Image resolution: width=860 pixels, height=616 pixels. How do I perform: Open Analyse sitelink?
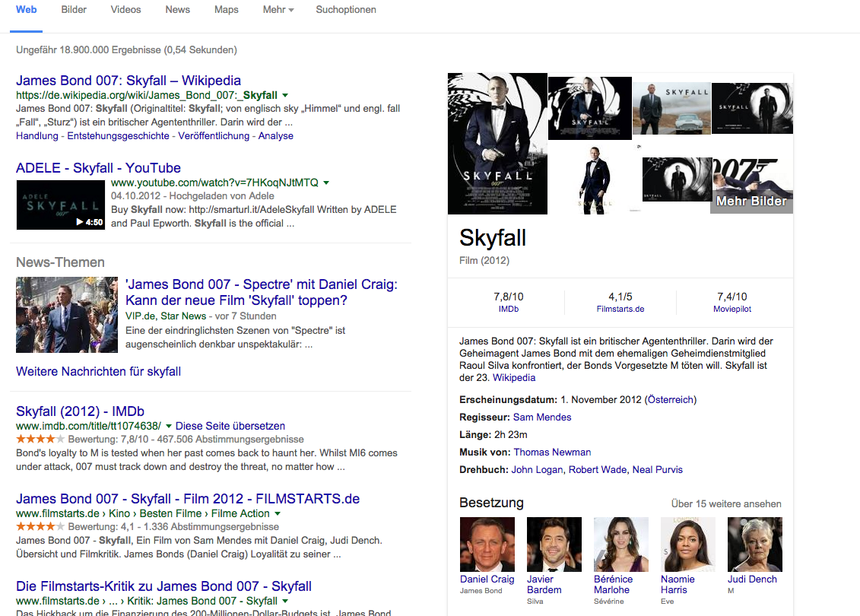275,136
